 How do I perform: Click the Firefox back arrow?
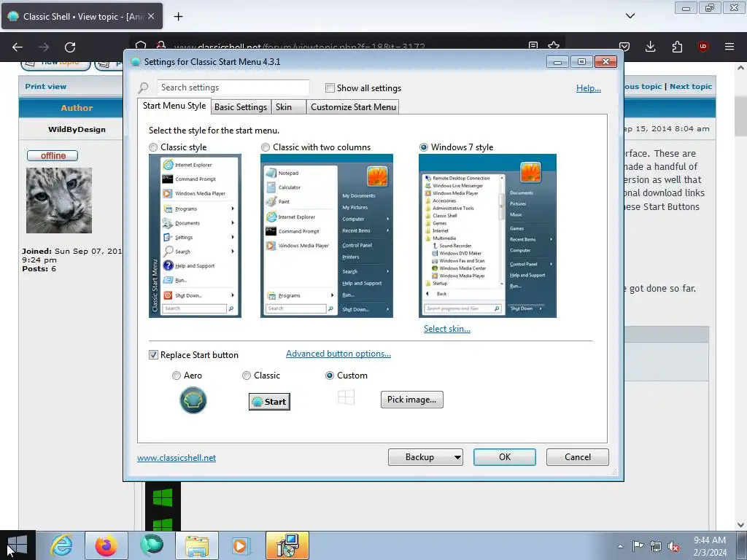tap(18, 47)
